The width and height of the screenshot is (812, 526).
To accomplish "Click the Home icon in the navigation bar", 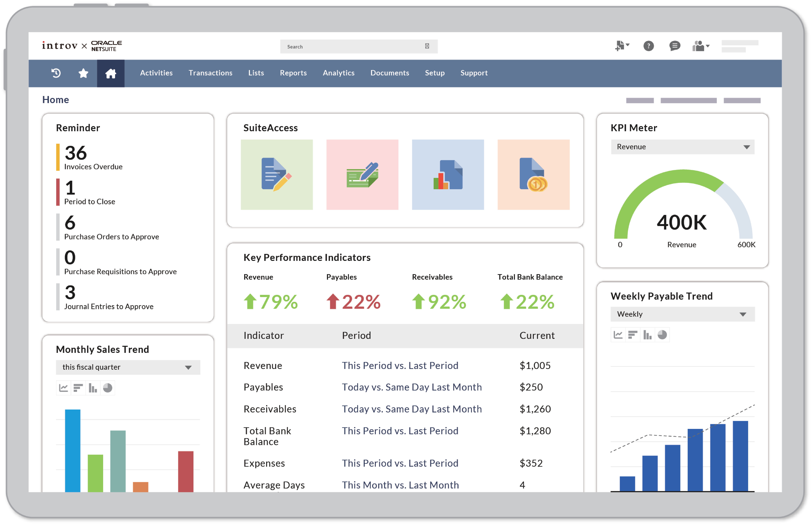I will 111,73.
